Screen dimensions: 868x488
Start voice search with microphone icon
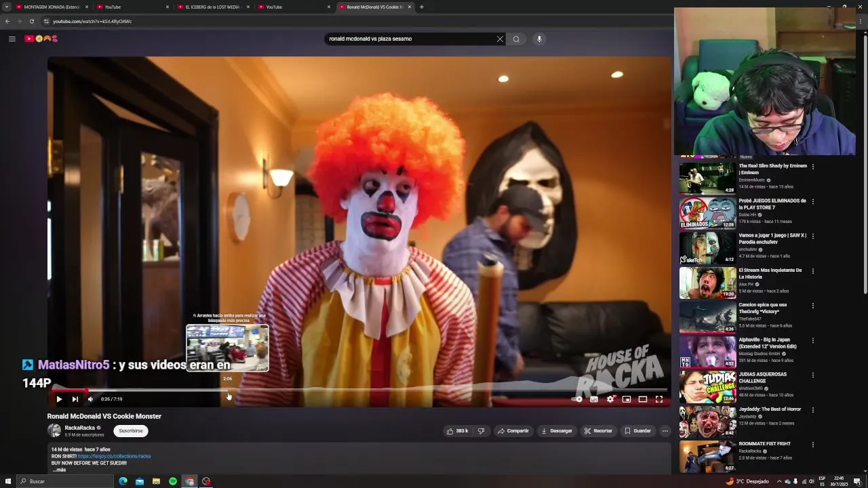(x=539, y=39)
